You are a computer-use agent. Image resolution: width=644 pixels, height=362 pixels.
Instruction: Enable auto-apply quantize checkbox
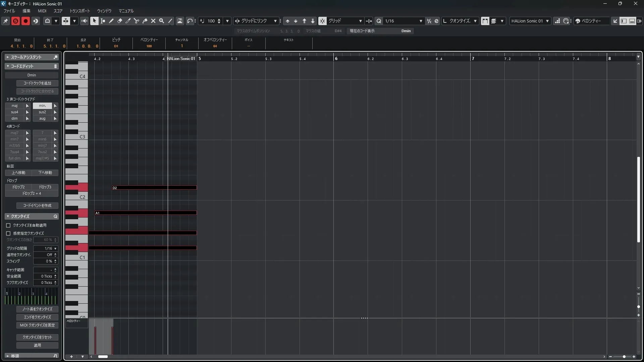tap(8, 225)
